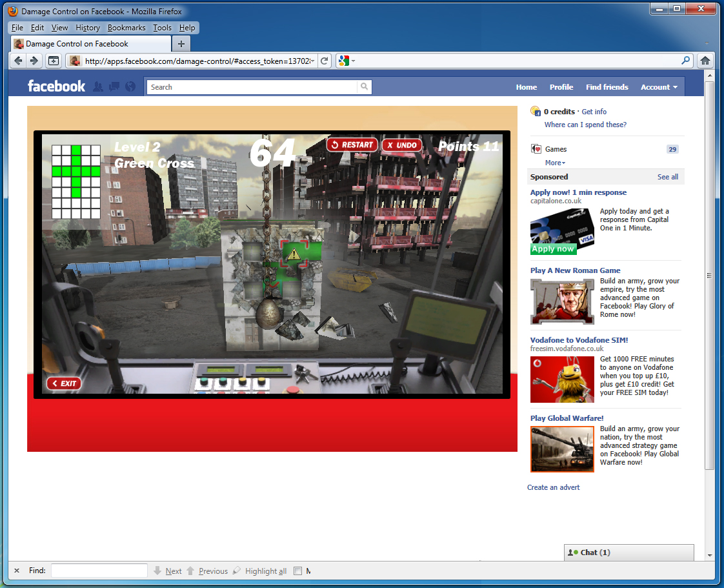Click the Facebook friend requests icon

click(98, 87)
